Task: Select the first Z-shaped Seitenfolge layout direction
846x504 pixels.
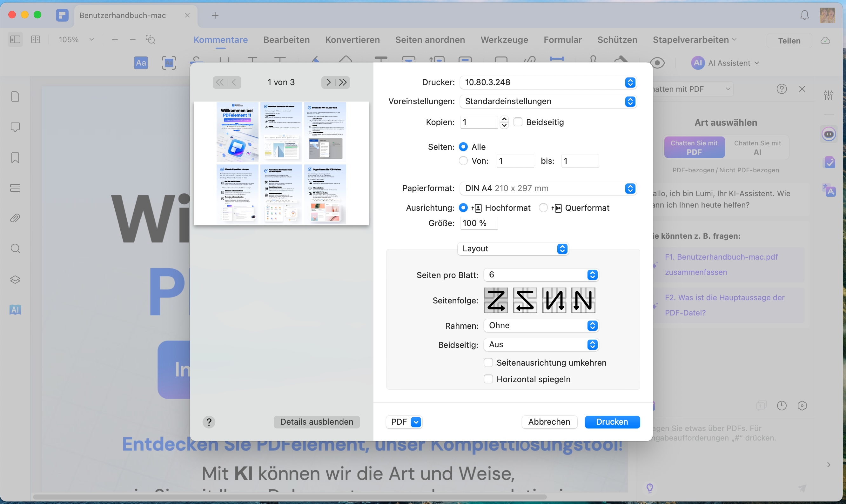Action: tap(496, 300)
